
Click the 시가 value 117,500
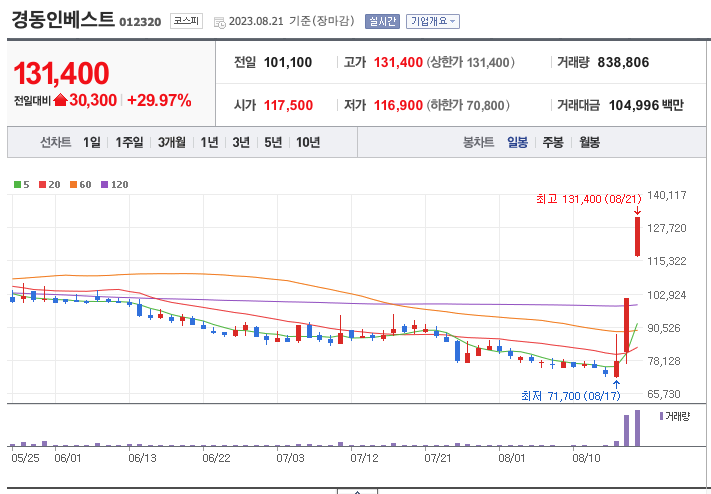point(288,105)
